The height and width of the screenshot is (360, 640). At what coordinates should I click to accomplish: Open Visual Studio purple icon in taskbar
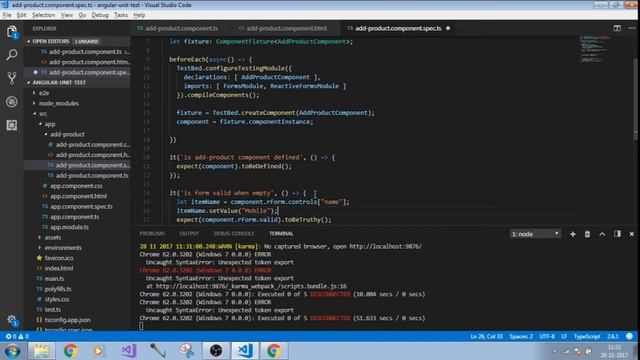(x=128, y=351)
